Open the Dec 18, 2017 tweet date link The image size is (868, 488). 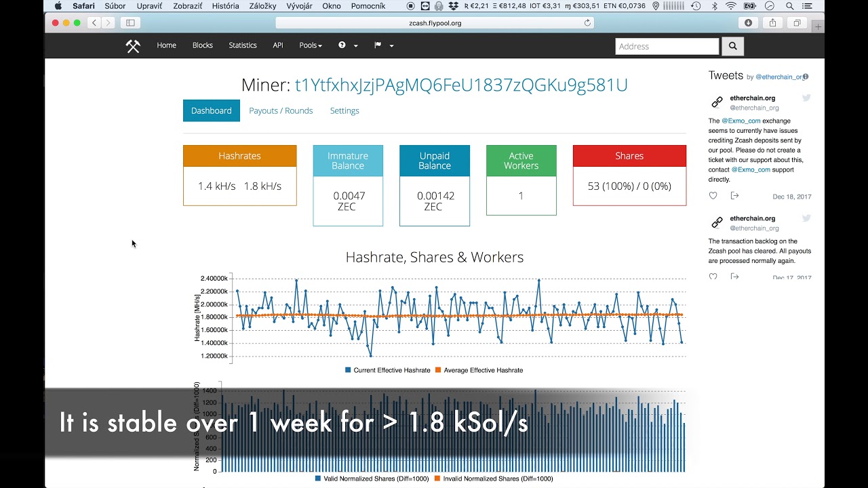[x=792, y=197]
